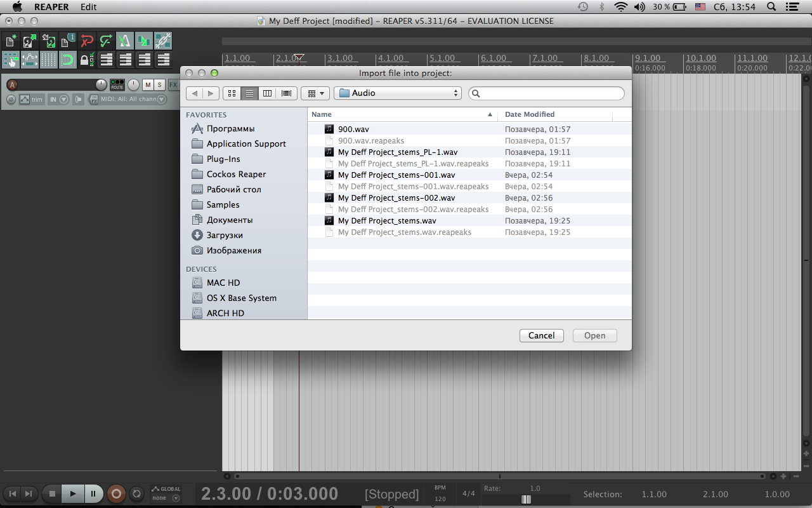Viewport: 812px width, 508px height.
Task: Go forward in the import dialog
Action: [211, 93]
